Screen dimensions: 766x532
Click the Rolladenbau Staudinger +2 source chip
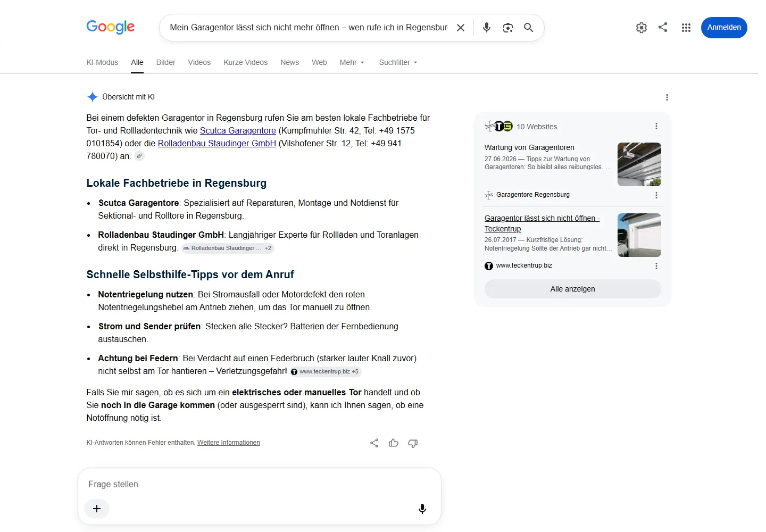[228, 248]
